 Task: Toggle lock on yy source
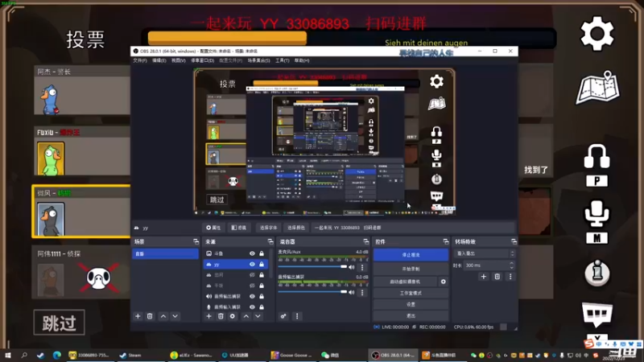coord(262,265)
